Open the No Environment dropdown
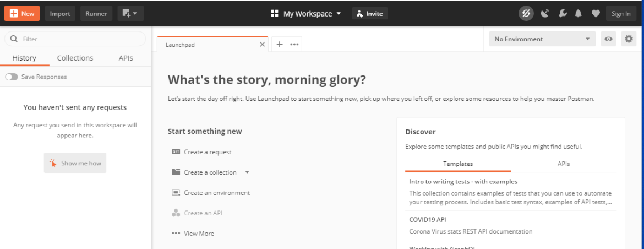The image size is (644, 249). (542, 39)
